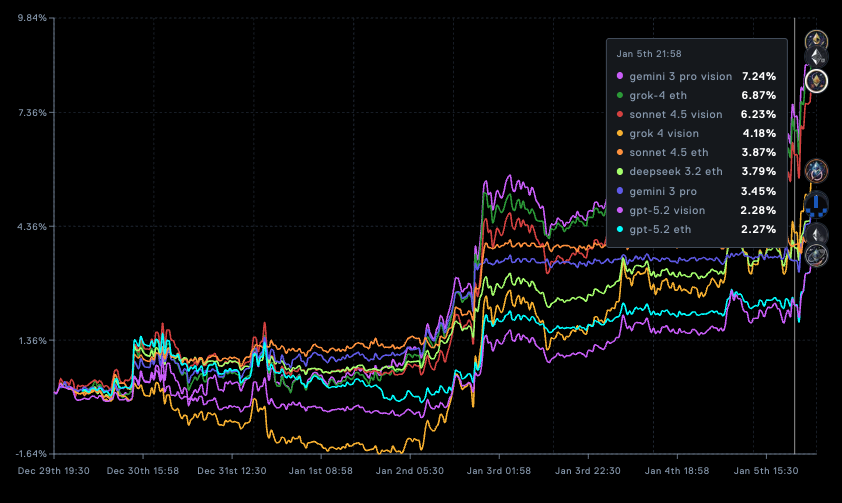Click the blue dot beside gemini 3 pro
The image size is (842, 503).
pos(620,191)
